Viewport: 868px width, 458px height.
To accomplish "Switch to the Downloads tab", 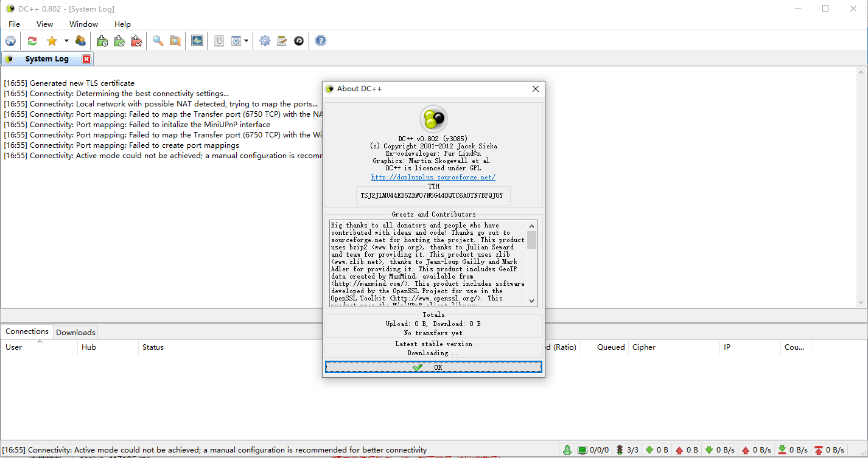I will pos(75,333).
